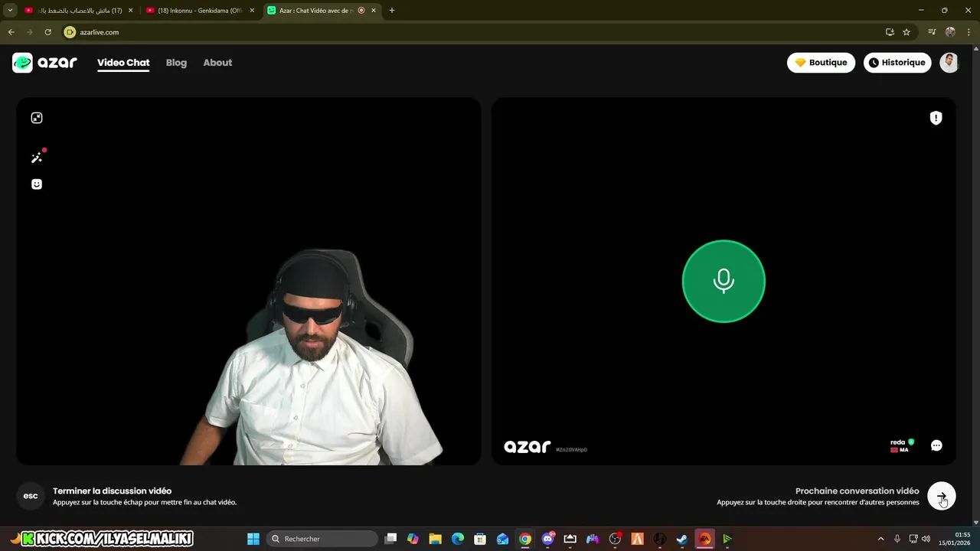Click Terminer la discussion vidéo text
The height and width of the screenshot is (551, 980).
112,491
